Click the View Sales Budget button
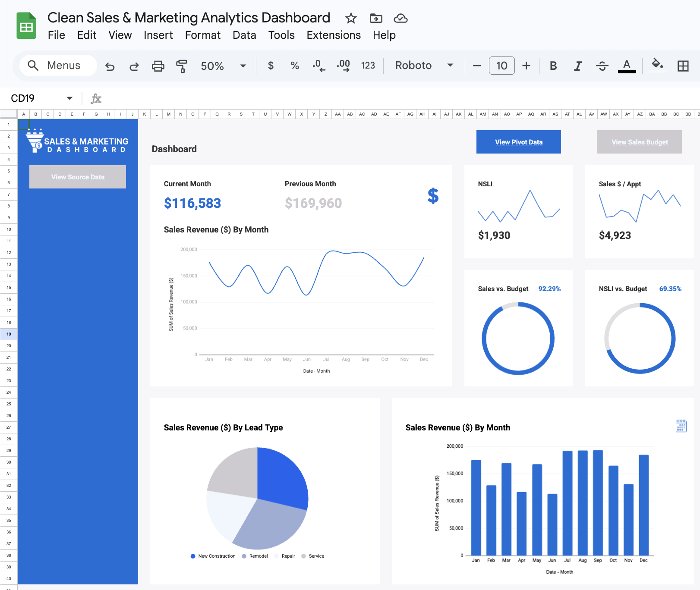Screen dimensions: 700x590 [x=640, y=142]
